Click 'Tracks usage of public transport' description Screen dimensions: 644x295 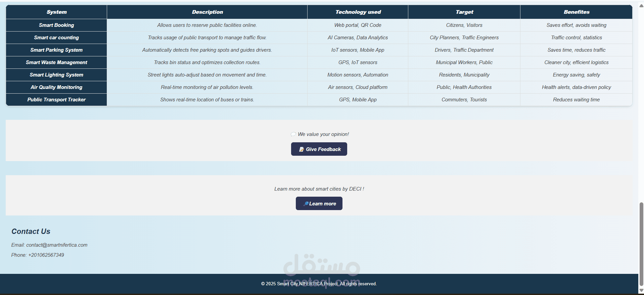207,38
